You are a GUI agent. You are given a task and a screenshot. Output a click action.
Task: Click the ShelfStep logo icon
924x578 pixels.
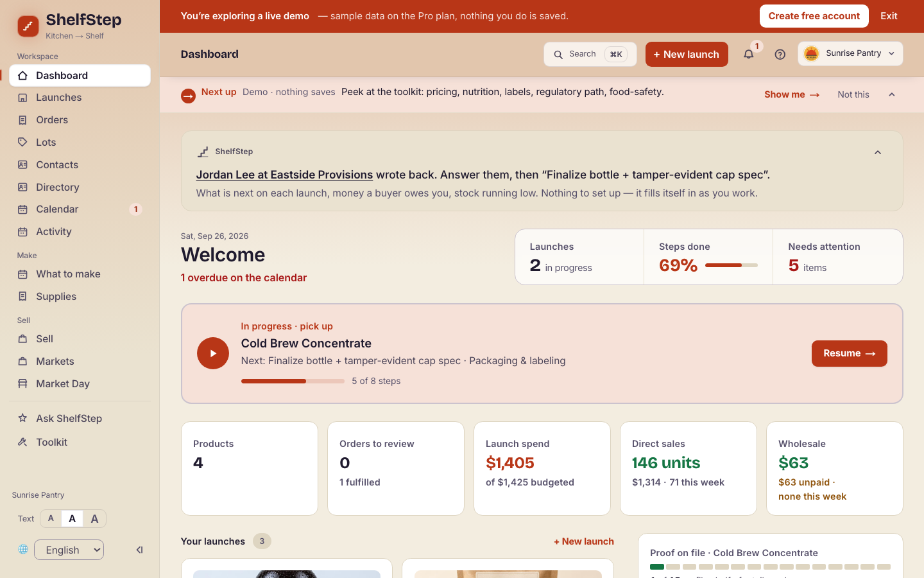point(28,26)
